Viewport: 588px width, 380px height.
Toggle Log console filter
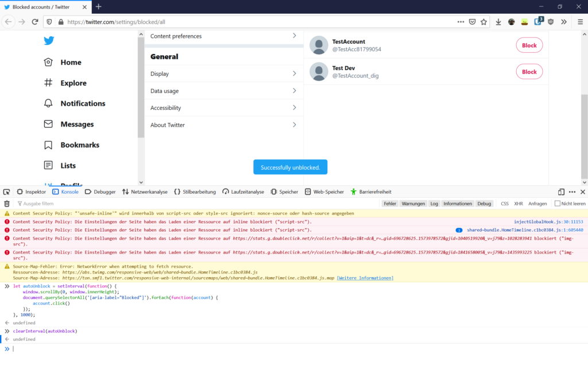(434, 204)
